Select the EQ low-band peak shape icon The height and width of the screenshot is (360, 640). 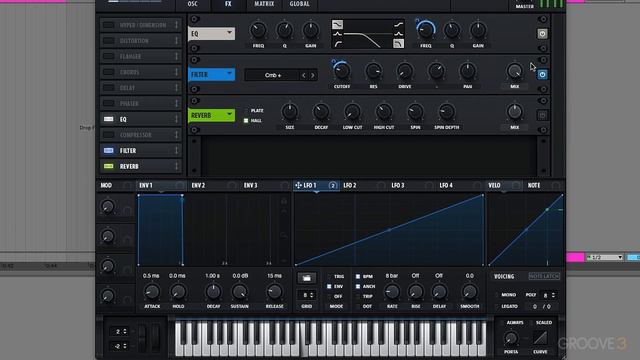337,34
